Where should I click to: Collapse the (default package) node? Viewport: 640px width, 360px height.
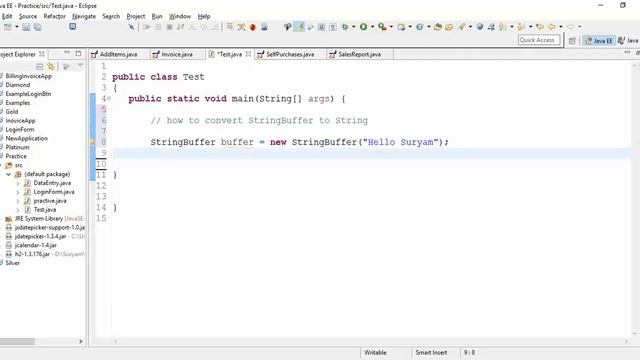8,174
